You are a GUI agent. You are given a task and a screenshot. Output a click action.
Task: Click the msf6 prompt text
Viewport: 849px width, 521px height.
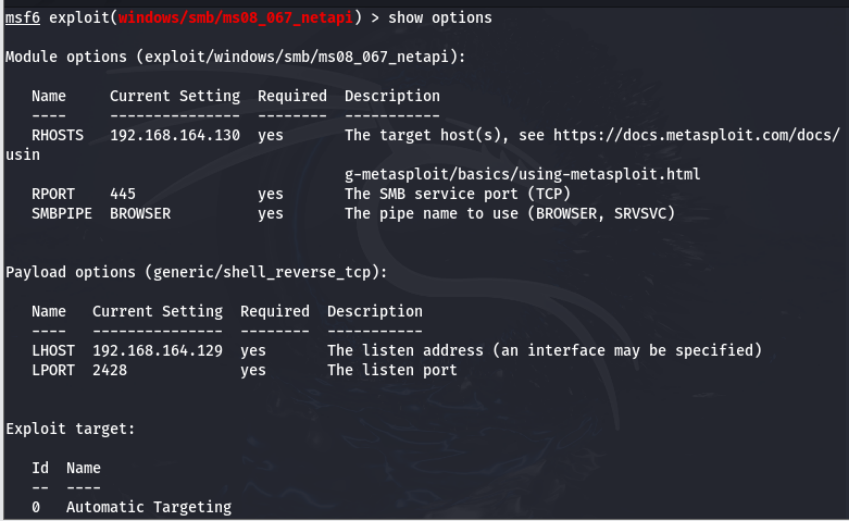(22, 18)
